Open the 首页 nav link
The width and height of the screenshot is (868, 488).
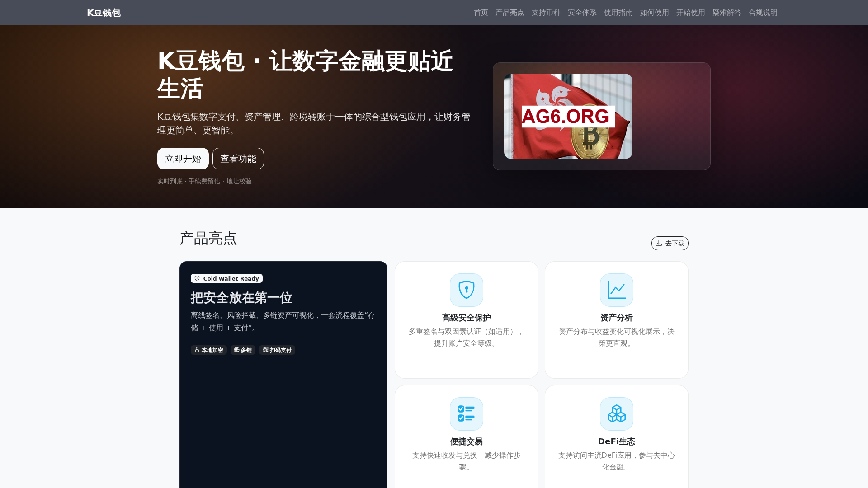point(481,13)
